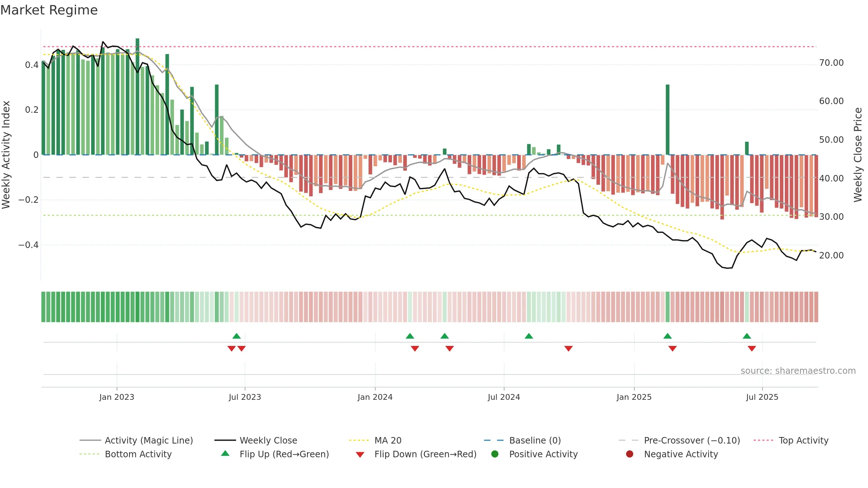Click the 30.00 price axis tick

[831, 217]
